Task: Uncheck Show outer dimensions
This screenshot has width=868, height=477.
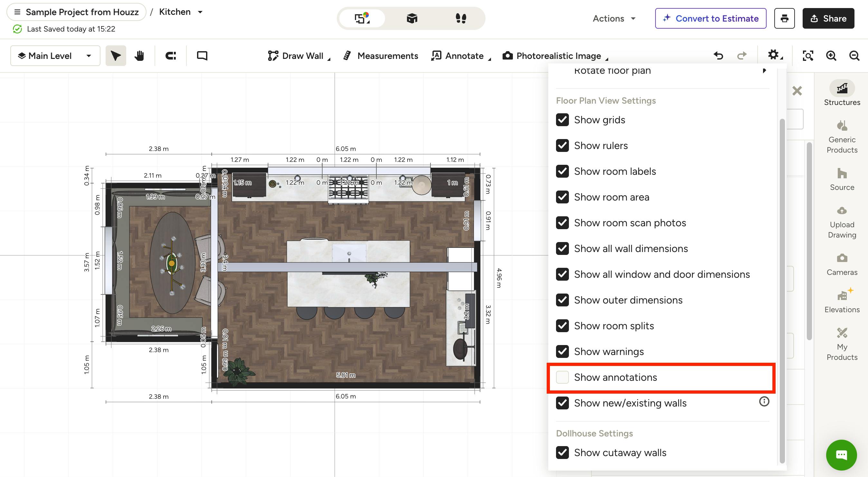Action: 562,300
